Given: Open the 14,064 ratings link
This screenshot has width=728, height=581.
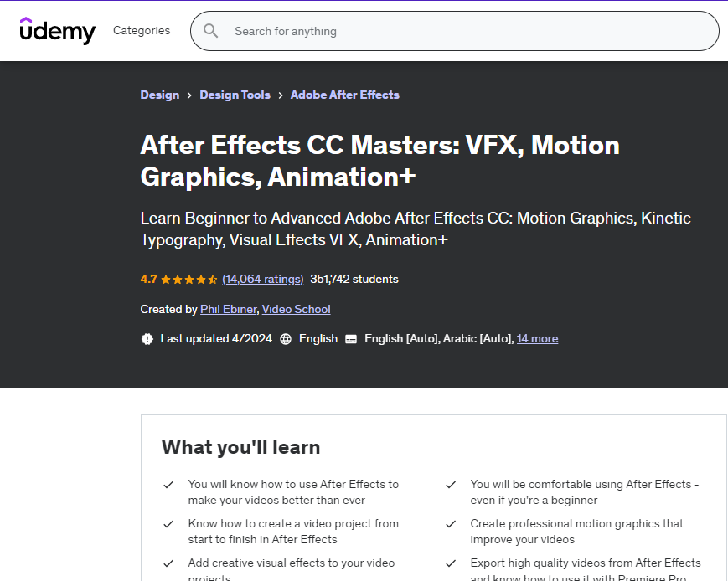Looking at the screenshot, I should click(x=263, y=280).
